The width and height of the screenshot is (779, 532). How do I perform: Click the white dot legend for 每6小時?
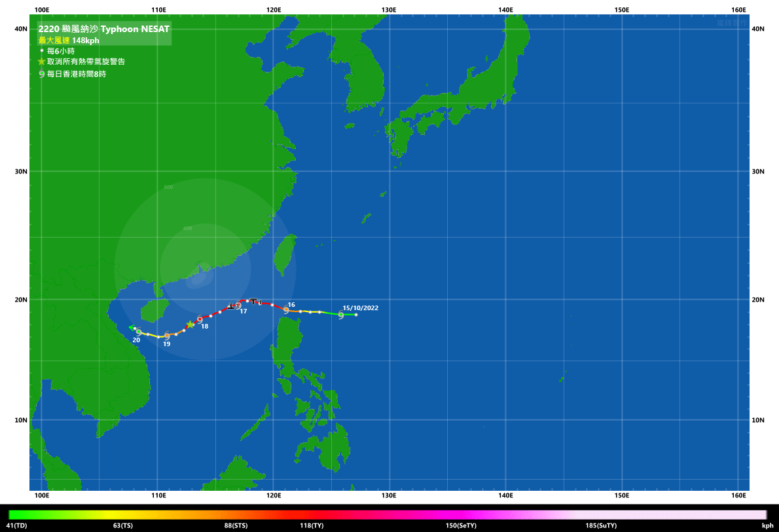click(42, 50)
